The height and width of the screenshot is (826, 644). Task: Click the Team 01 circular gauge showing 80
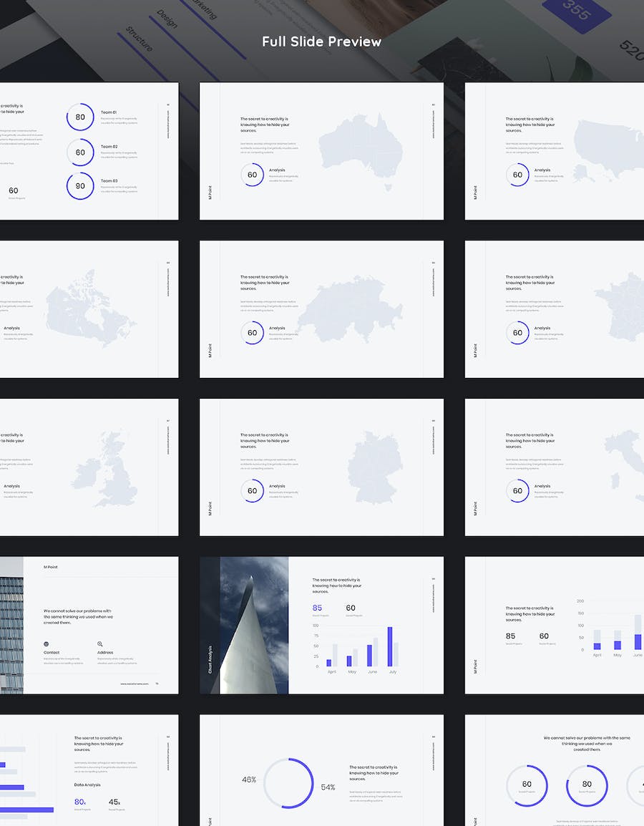[x=80, y=117]
